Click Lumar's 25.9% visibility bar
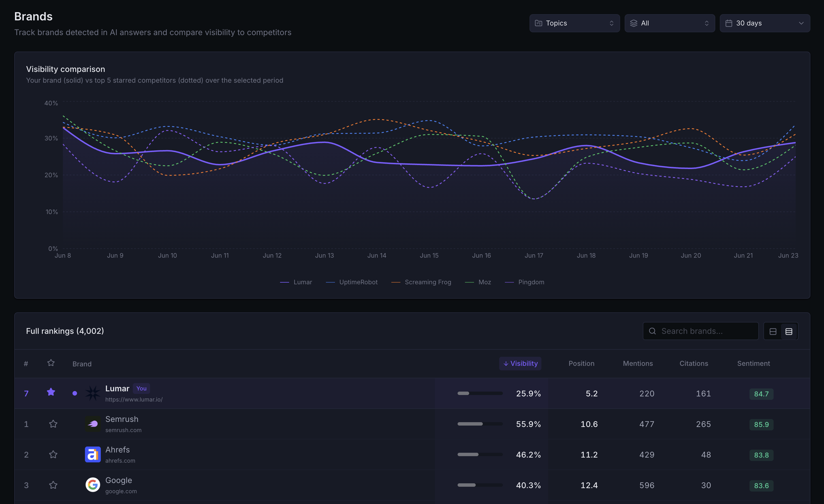This screenshot has width=824, height=504. click(x=480, y=393)
